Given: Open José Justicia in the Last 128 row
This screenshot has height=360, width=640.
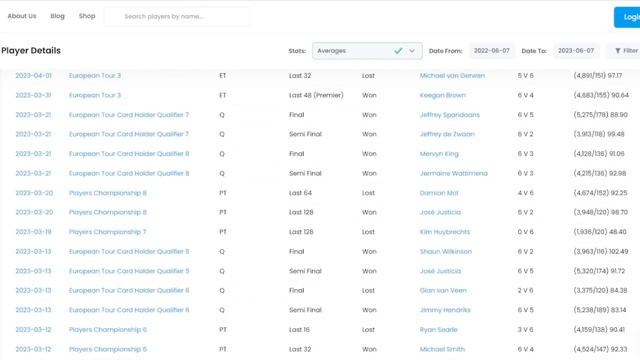Looking at the screenshot, I should (440, 212).
